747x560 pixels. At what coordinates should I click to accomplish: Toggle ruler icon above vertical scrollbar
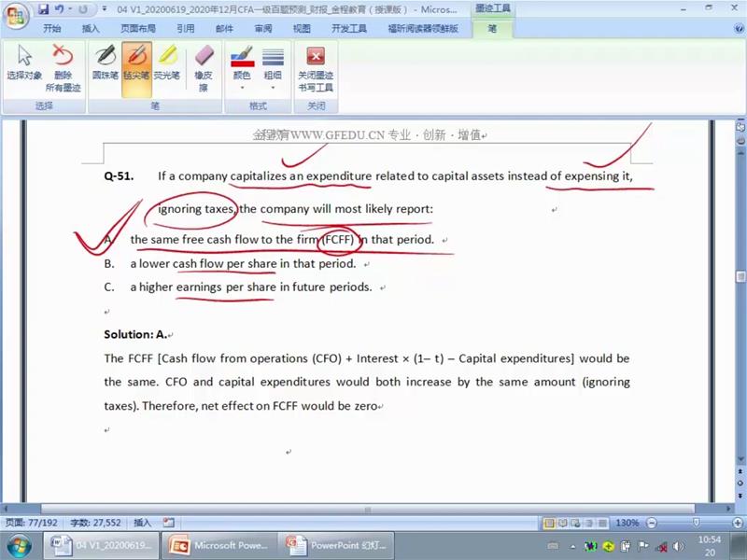click(740, 127)
